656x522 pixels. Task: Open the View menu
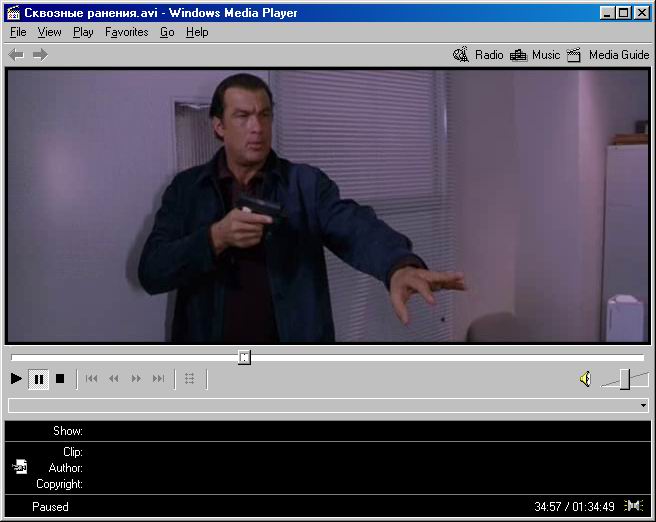49,32
